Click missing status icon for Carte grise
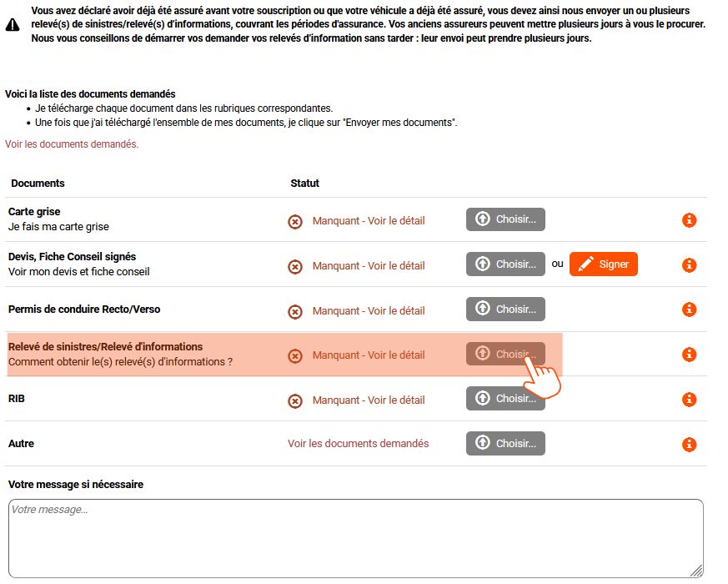 295,221
